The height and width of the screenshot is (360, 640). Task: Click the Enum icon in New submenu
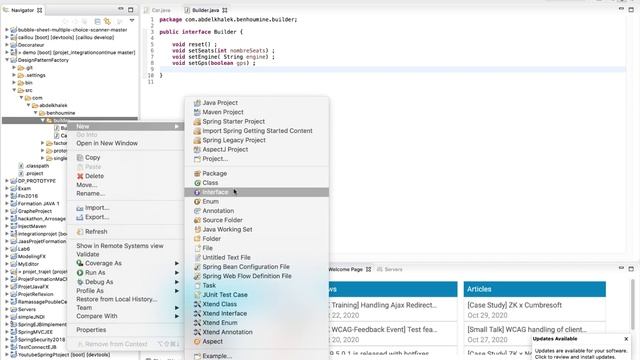tap(197, 202)
